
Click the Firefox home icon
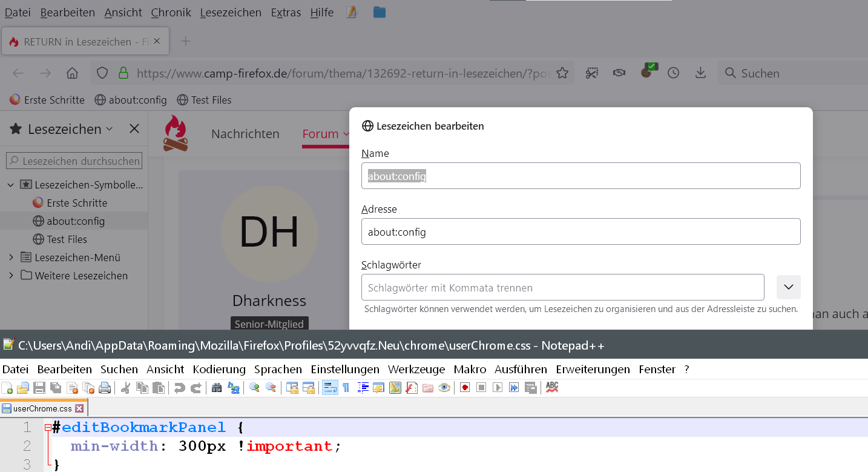(72, 73)
